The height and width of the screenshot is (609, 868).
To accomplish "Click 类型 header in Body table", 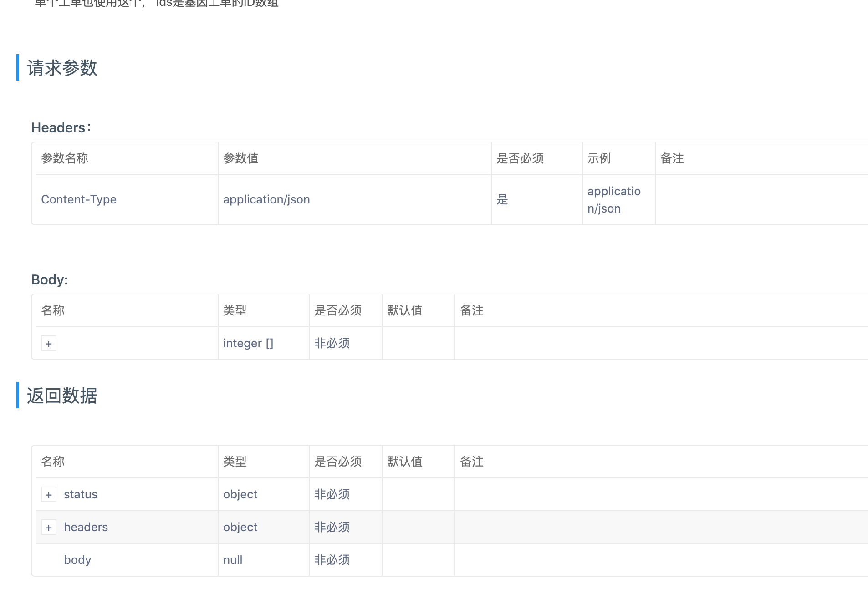I will click(x=235, y=310).
